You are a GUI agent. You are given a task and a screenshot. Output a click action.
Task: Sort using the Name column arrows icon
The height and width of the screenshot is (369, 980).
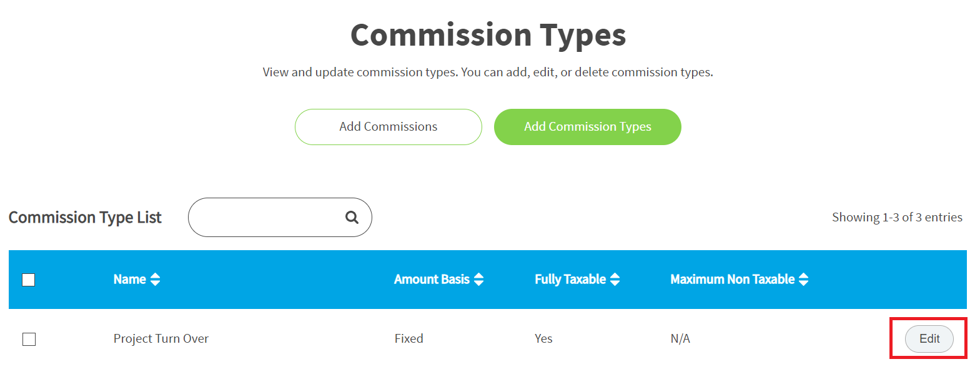pyautogui.click(x=155, y=280)
